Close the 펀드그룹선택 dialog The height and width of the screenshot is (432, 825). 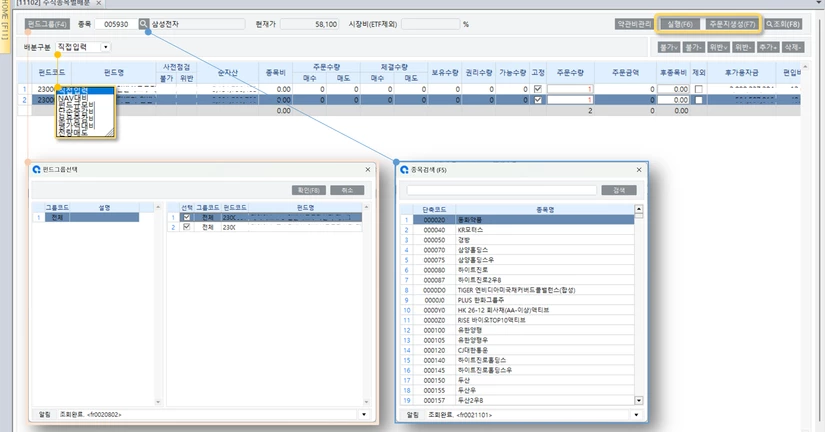click(x=368, y=169)
